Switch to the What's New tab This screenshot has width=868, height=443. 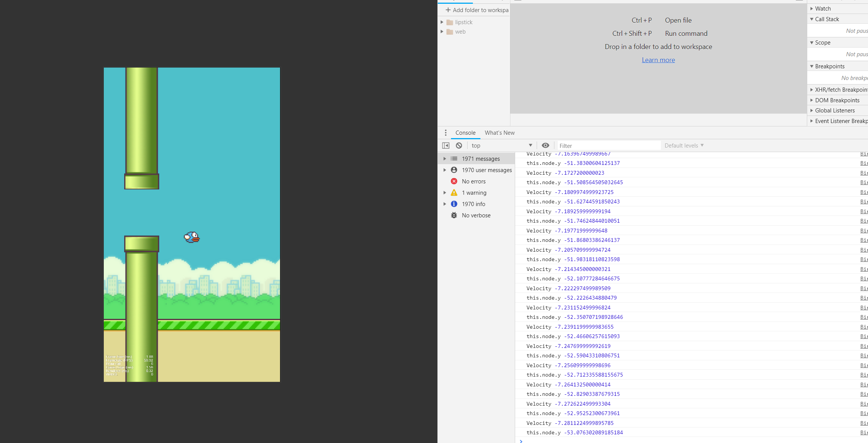(x=499, y=133)
